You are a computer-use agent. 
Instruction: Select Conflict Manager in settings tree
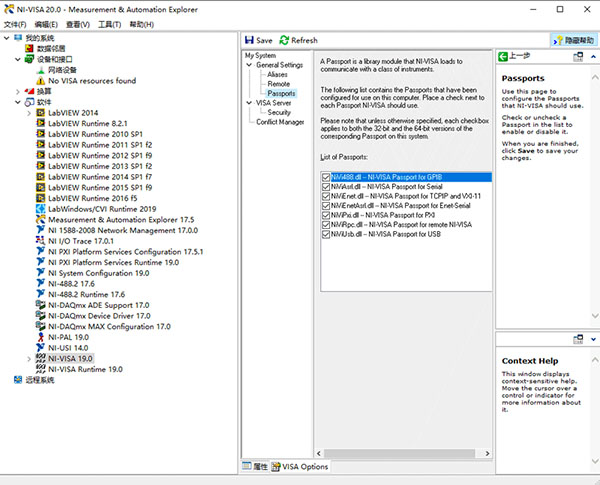280,122
